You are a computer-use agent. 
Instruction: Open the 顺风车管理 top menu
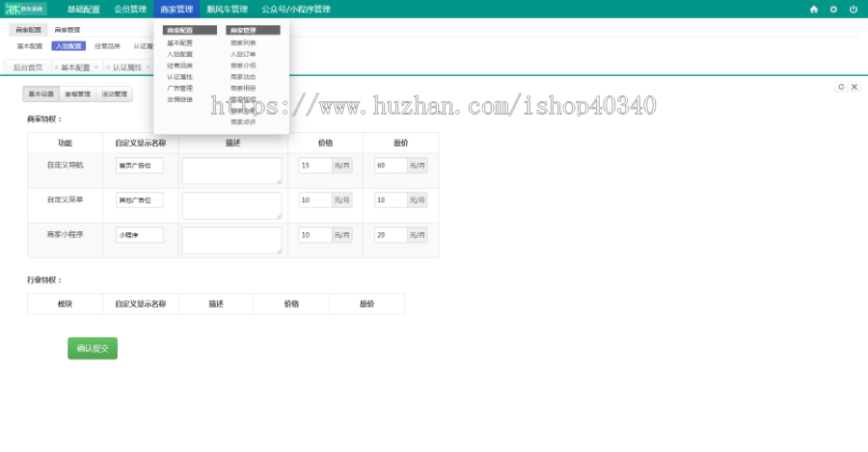(227, 9)
